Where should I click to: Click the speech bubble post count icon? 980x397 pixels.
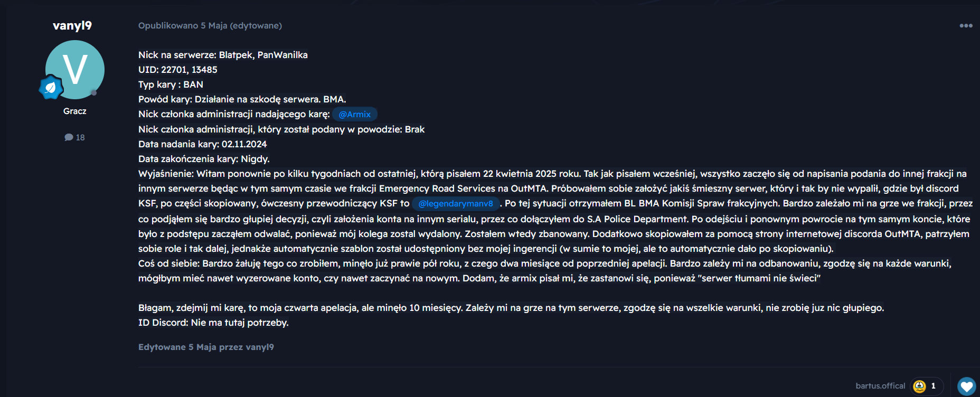tap(69, 137)
